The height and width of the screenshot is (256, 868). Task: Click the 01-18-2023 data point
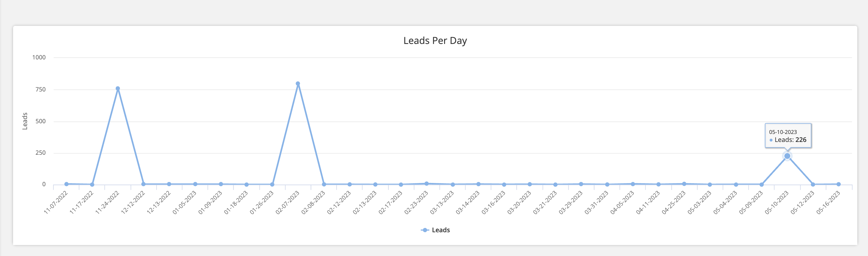point(247,184)
